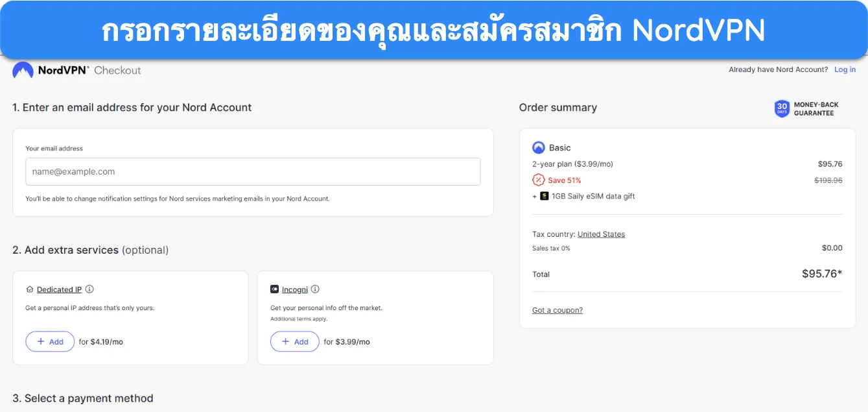The width and height of the screenshot is (868, 412).
Task: Focus the email address input field
Action: (253, 172)
